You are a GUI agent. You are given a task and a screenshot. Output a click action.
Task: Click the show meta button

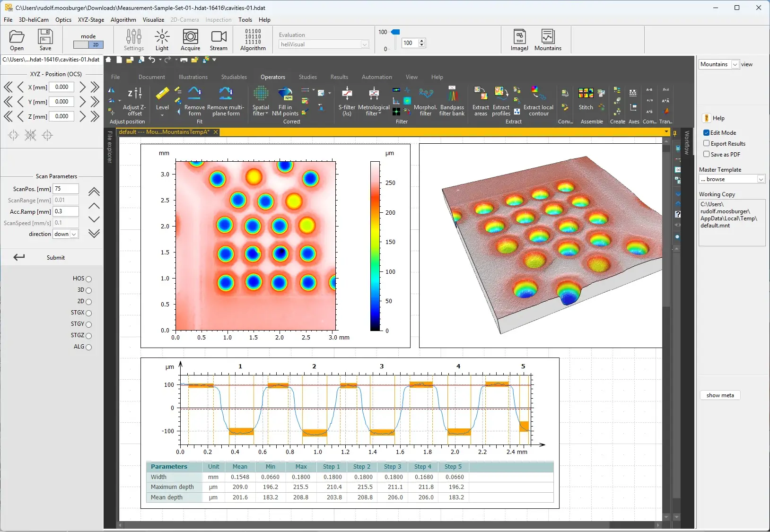point(720,395)
